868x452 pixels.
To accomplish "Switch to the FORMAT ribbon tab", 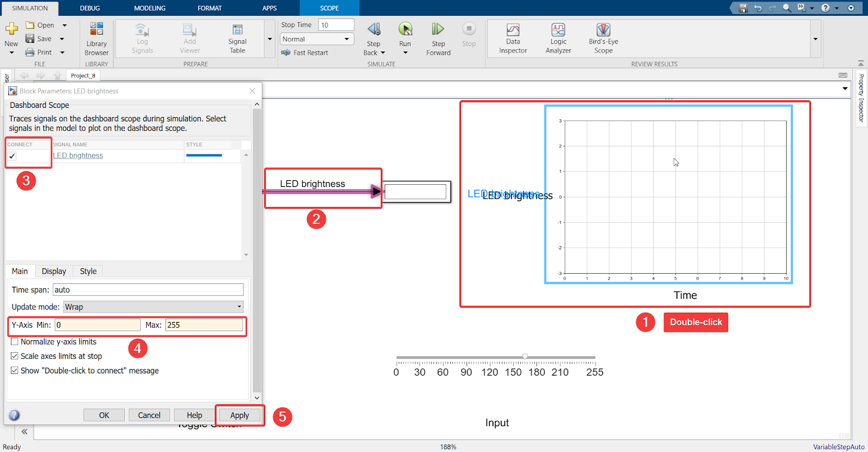I will pyautogui.click(x=209, y=8).
